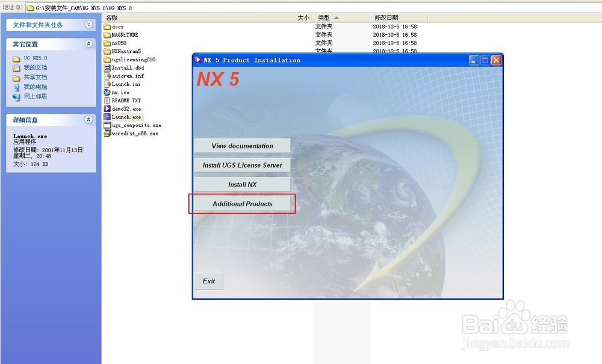Select the autorun.inf file name

(x=128, y=76)
